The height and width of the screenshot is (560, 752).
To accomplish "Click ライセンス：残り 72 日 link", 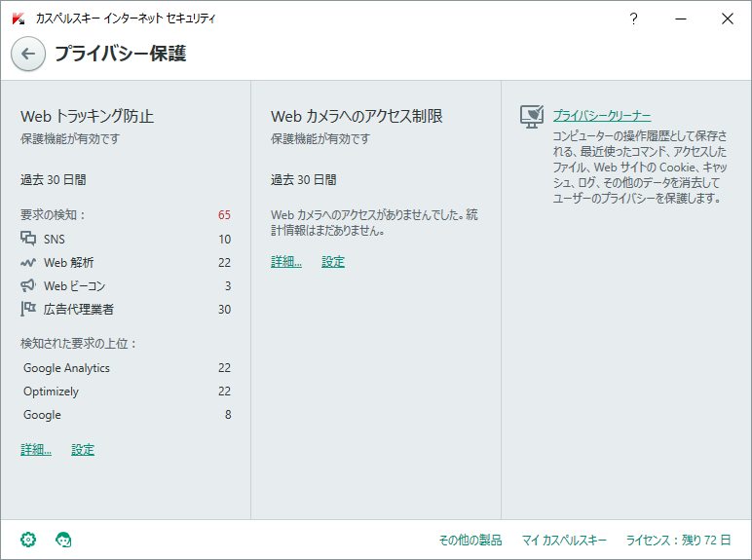I will 678,541.
